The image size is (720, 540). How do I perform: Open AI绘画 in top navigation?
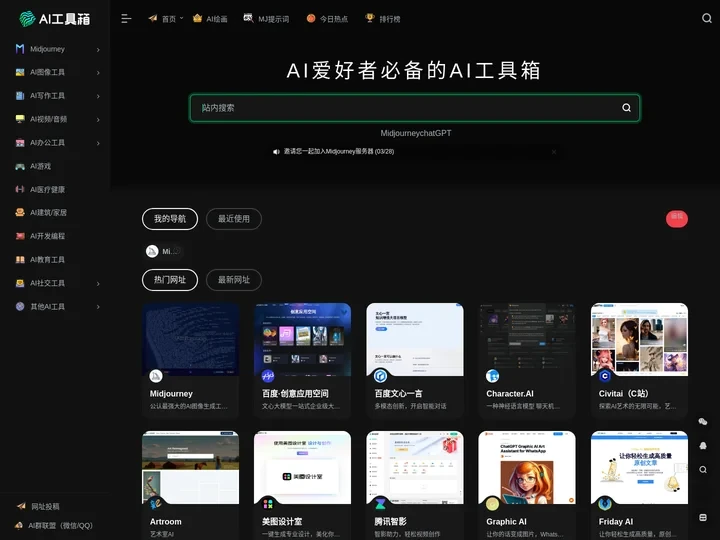tap(210, 19)
